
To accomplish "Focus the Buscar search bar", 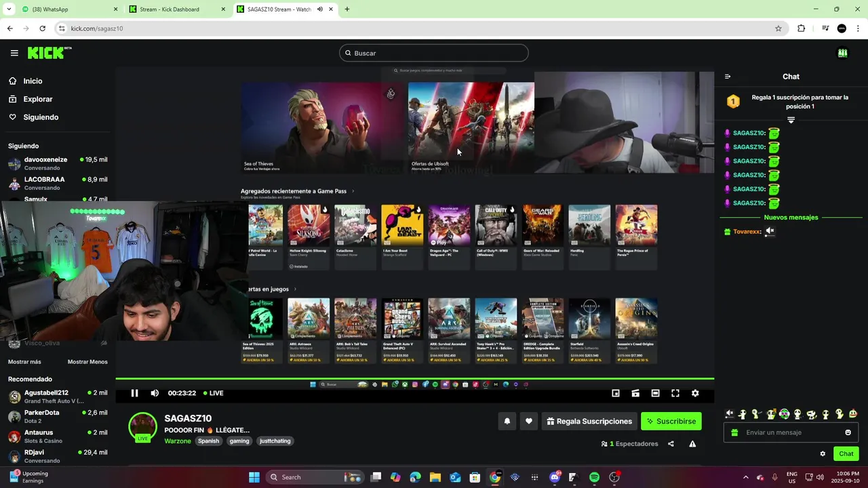I will click(434, 53).
